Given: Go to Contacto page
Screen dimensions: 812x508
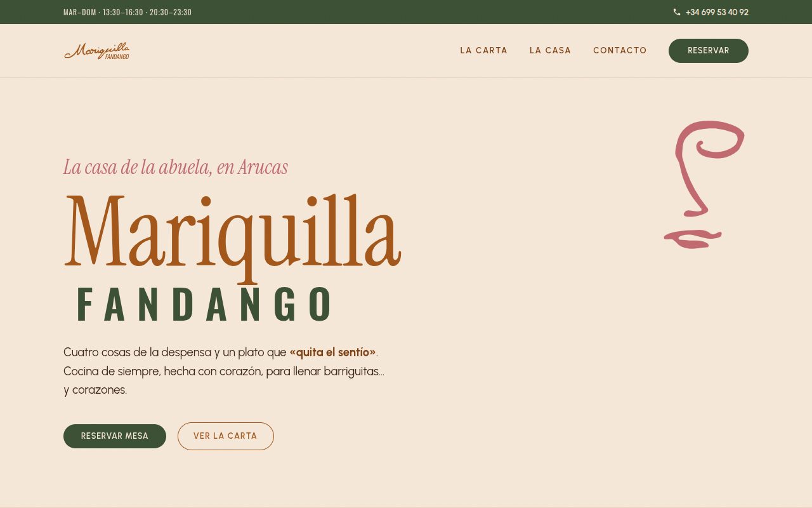Looking at the screenshot, I should [x=620, y=51].
